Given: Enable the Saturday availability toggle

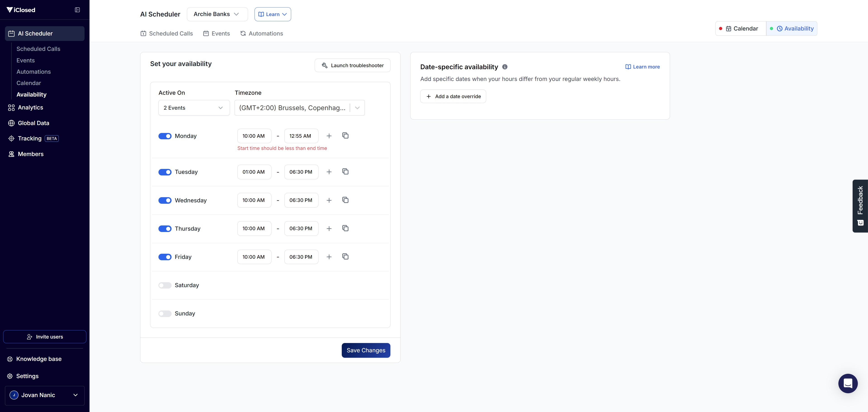Looking at the screenshot, I should click(x=165, y=285).
